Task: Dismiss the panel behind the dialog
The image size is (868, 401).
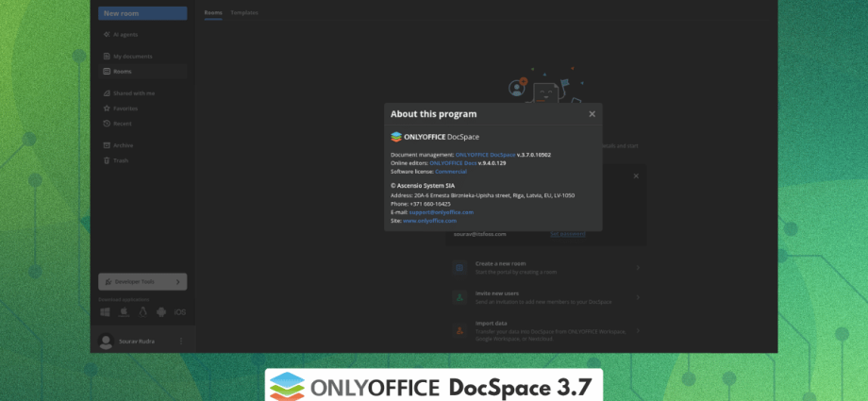Action: pyautogui.click(x=636, y=176)
